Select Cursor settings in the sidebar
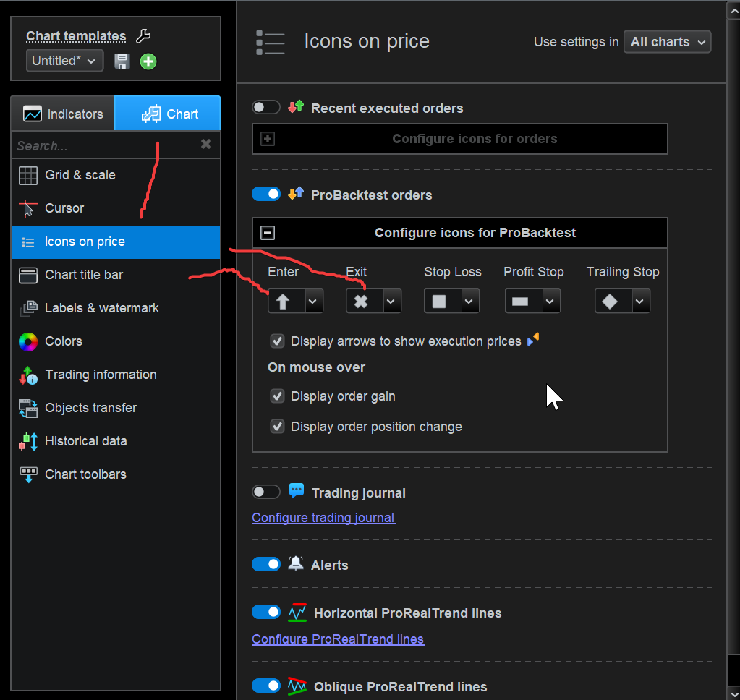Image resolution: width=740 pixels, height=700 pixels. (x=116, y=208)
